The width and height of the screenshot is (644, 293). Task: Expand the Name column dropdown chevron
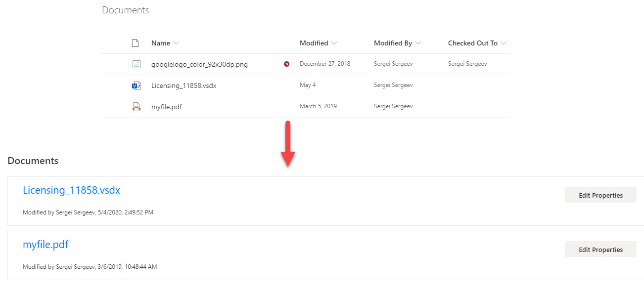coord(176,43)
